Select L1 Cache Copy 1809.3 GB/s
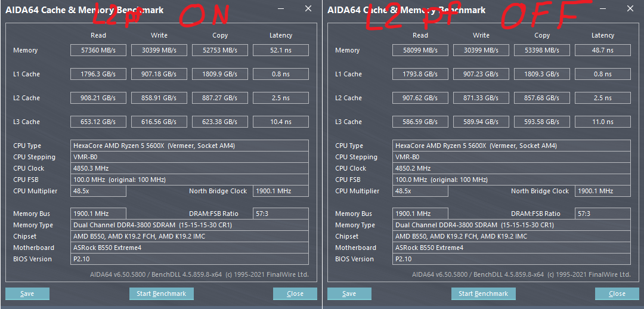 (x=541, y=74)
